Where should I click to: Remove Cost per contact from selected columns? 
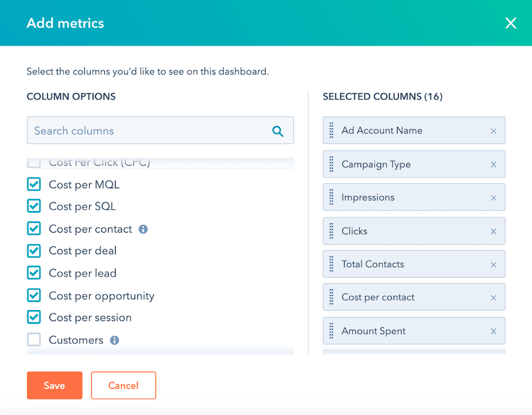pyautogui.click(x=493, y=298)
